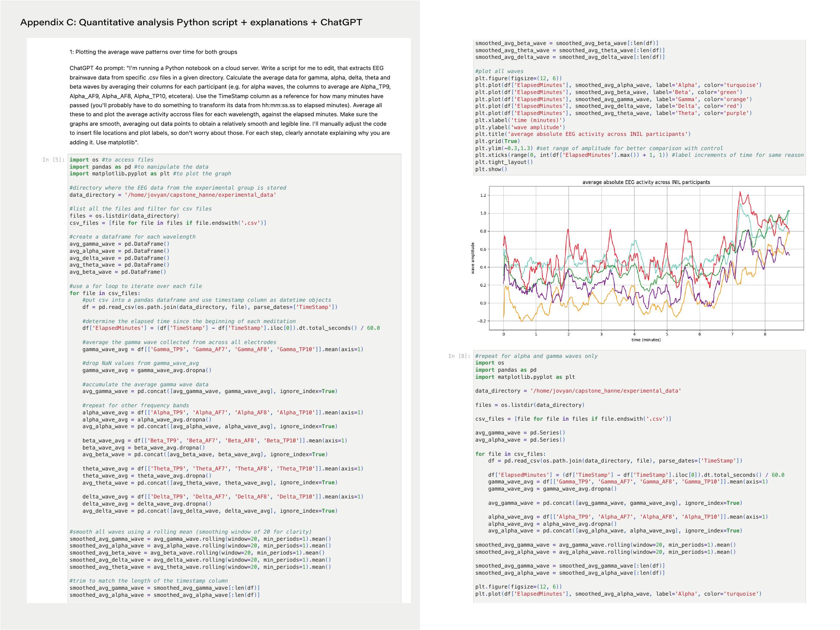Click comment "#create a dataframe for each wavelength"
The width and height of the screenshot is (840, 630).
point(132,237)
